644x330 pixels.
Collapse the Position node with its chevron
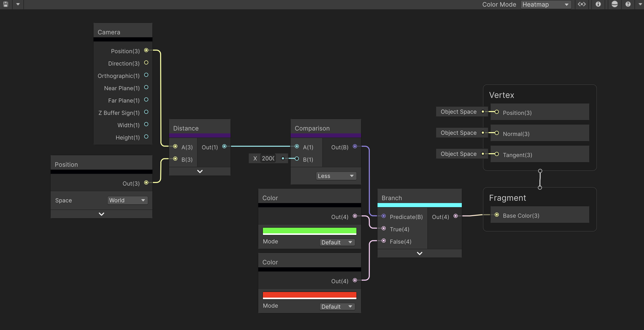[102, 214]
